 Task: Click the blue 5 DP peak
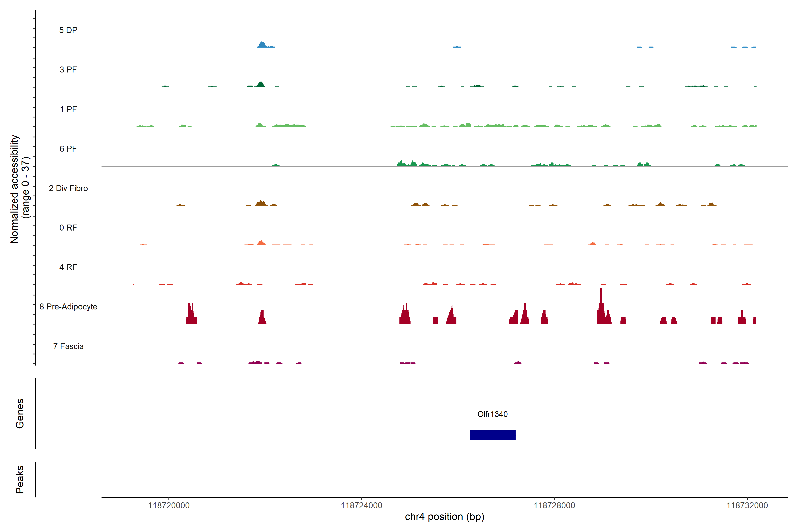(x=262, y=45)
